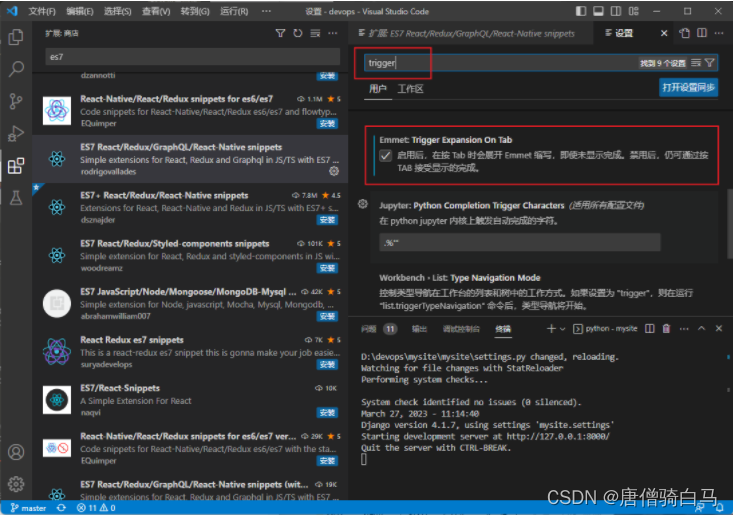733x517 pixels.
Task: Customize layout icon in title bar
Action: [x=633, y=11]
